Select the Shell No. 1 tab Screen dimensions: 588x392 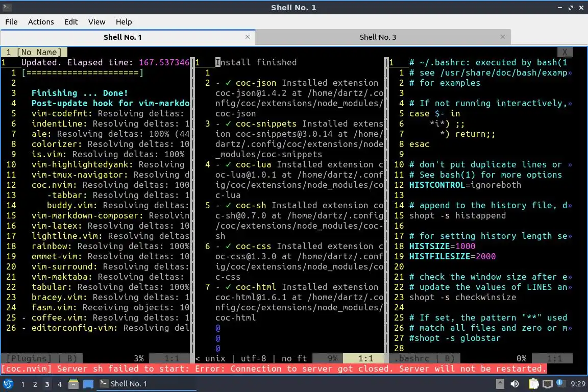[128, 37]
